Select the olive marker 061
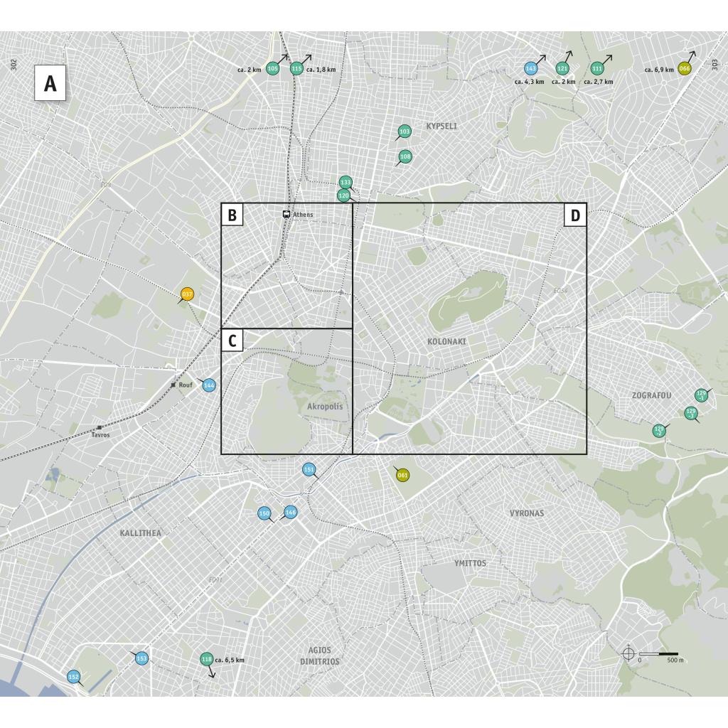 (402, 475)
